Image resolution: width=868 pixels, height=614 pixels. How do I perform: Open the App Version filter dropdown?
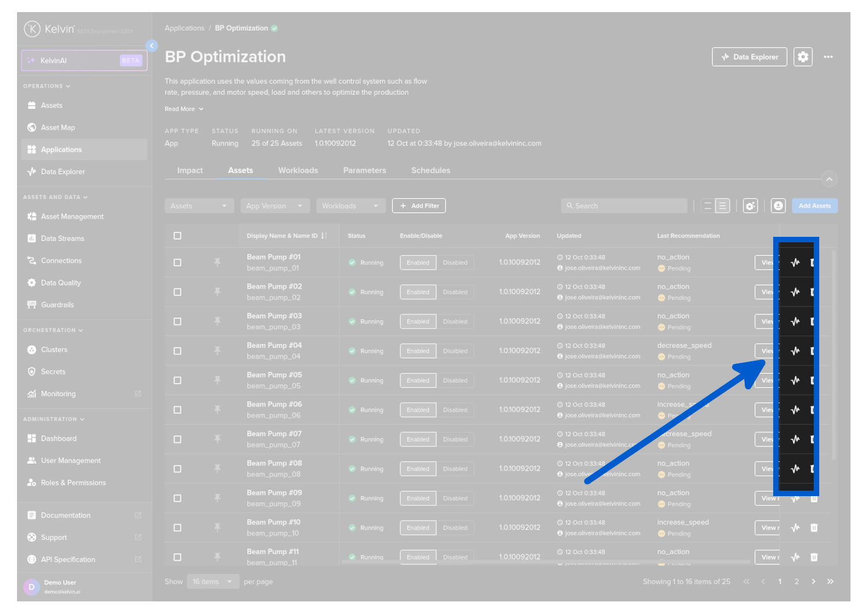[x=275, y=206]
